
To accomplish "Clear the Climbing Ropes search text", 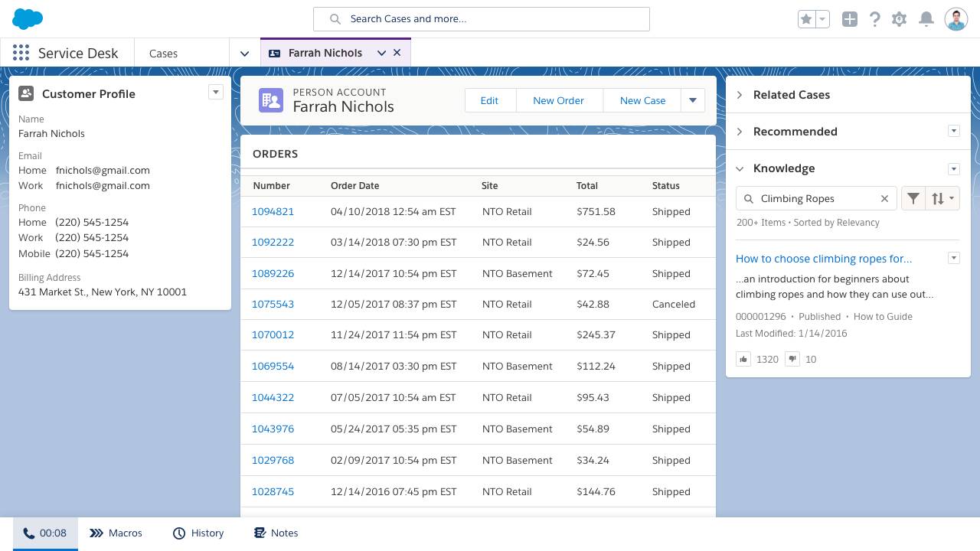I will [884, 198].
